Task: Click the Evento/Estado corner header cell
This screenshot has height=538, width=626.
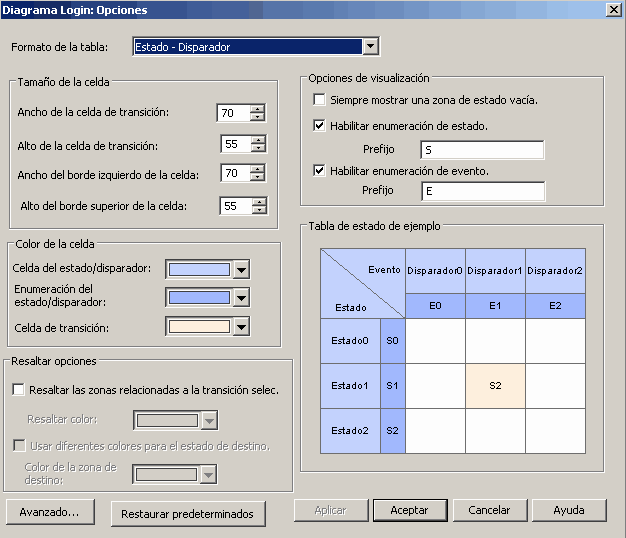Action: point(363,283)
